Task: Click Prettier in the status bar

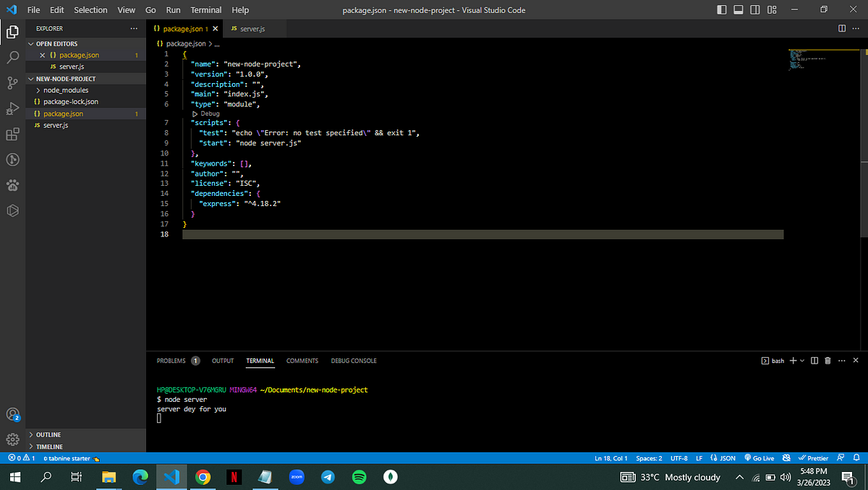Action: point(813,458)
